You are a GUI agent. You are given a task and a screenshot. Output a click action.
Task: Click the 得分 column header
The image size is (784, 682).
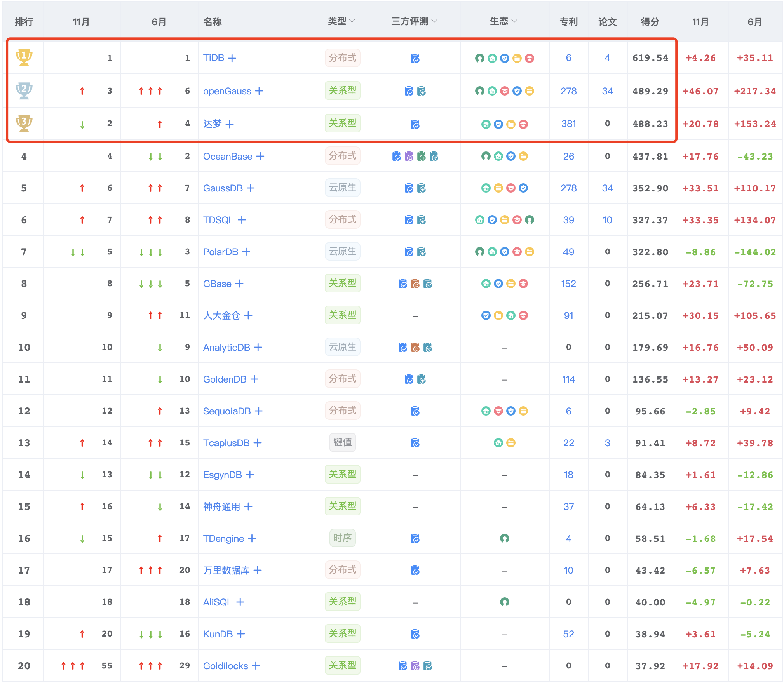click(x=650, y=22)
